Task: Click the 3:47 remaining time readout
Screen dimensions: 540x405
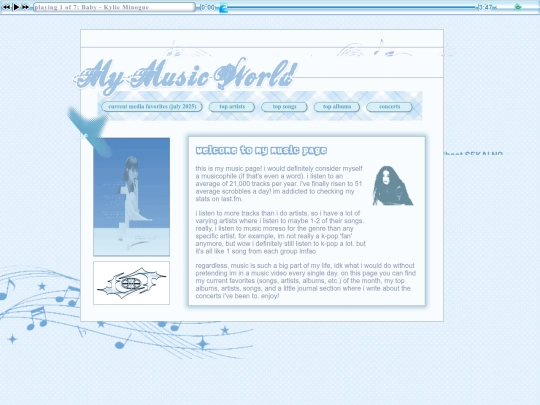Action: 485,7
